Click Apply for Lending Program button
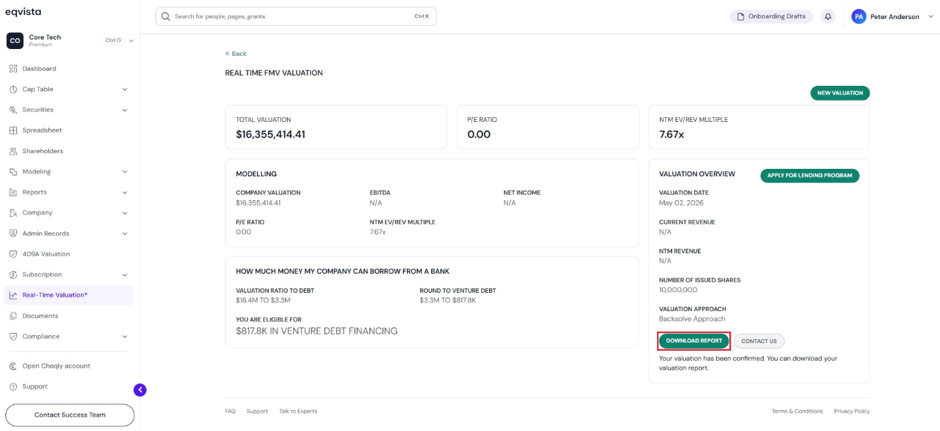 (x=810, y=176)
